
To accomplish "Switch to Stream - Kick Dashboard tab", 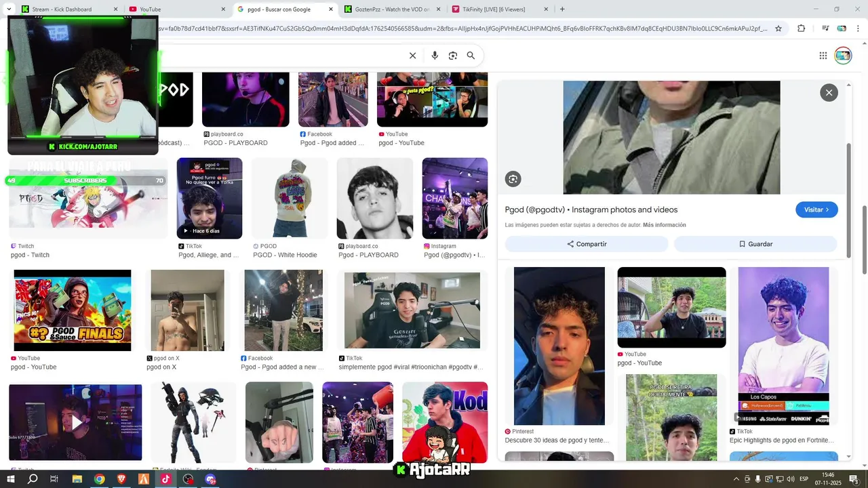I will (71, 9).
